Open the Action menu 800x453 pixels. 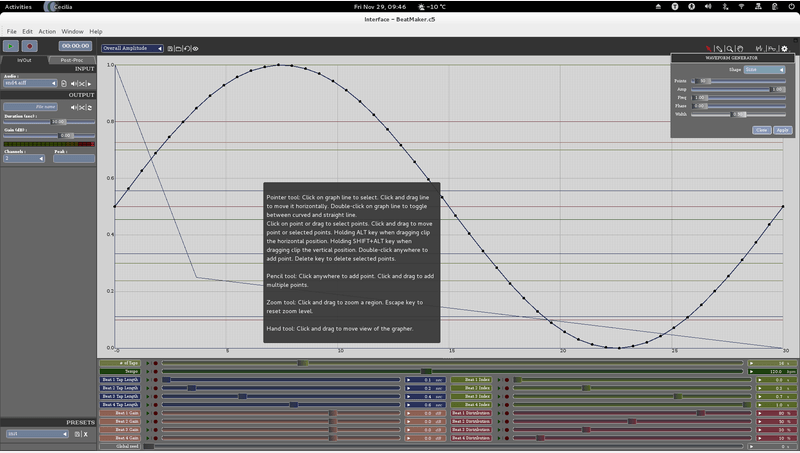(x=47, y=32)
